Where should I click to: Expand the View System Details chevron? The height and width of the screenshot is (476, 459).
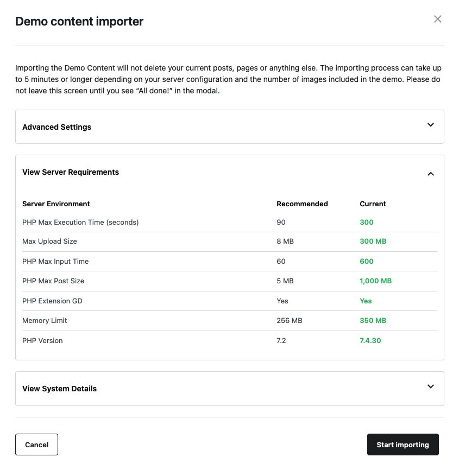point(430,387)
